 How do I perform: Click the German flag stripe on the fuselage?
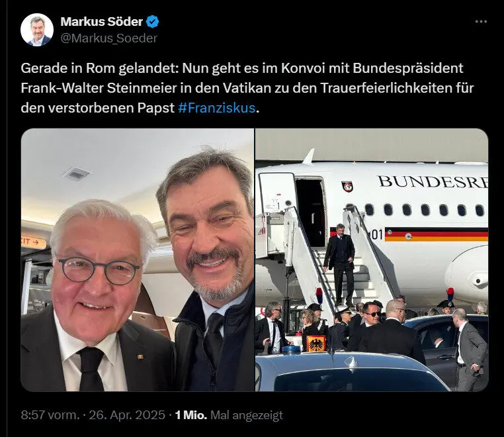tap(436, 234)
